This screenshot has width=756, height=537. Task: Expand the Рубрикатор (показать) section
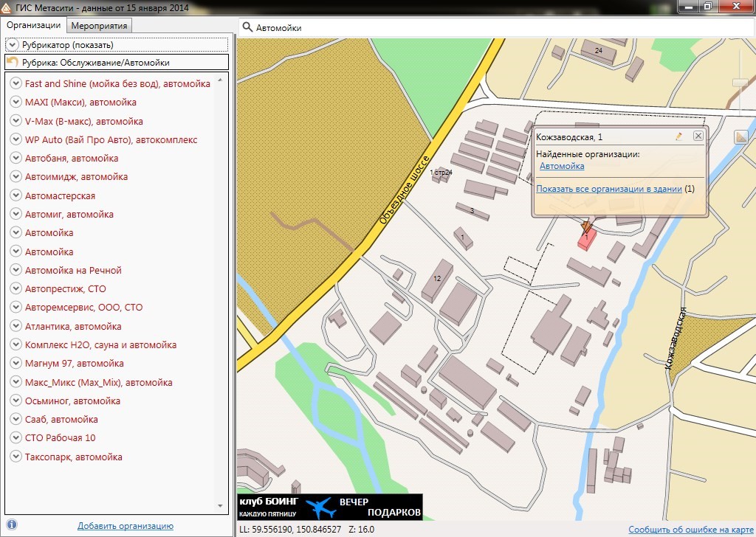[13, 45]
